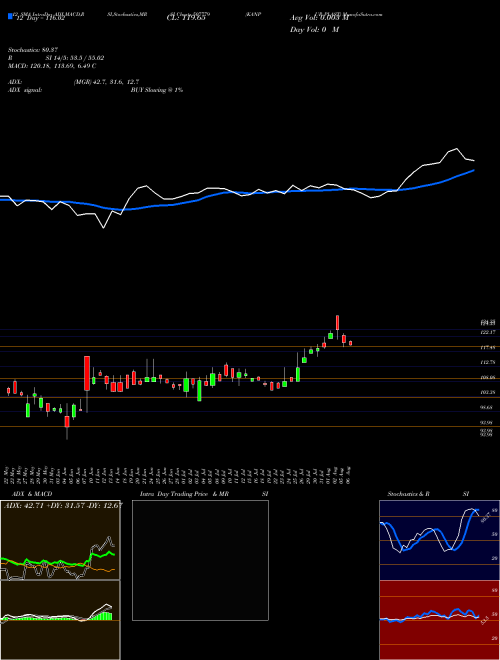Click the large red candle on 07 Jun
This screenshot has width=500, height=660.
tap(87, 373)
